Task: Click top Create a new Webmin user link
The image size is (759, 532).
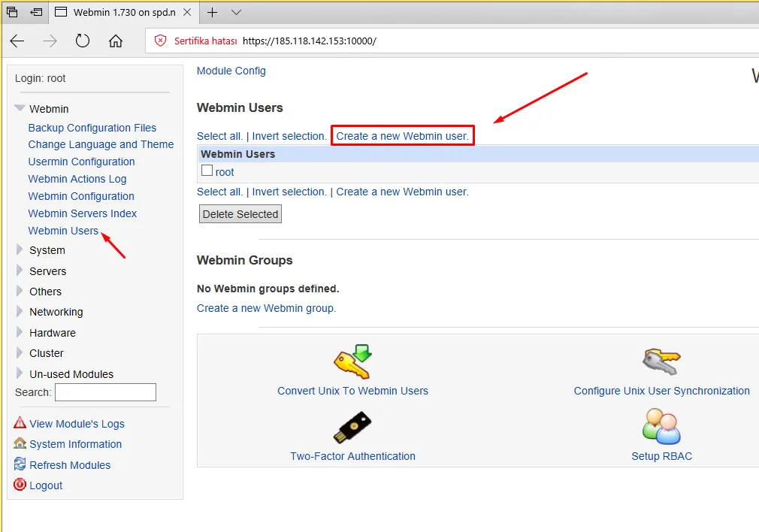Action: (x=402, y=136)
